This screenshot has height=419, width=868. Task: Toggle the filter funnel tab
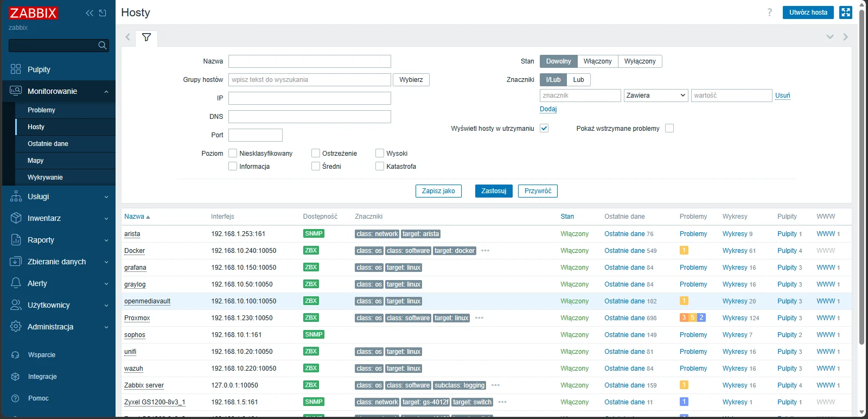click(x=146, y=37)
